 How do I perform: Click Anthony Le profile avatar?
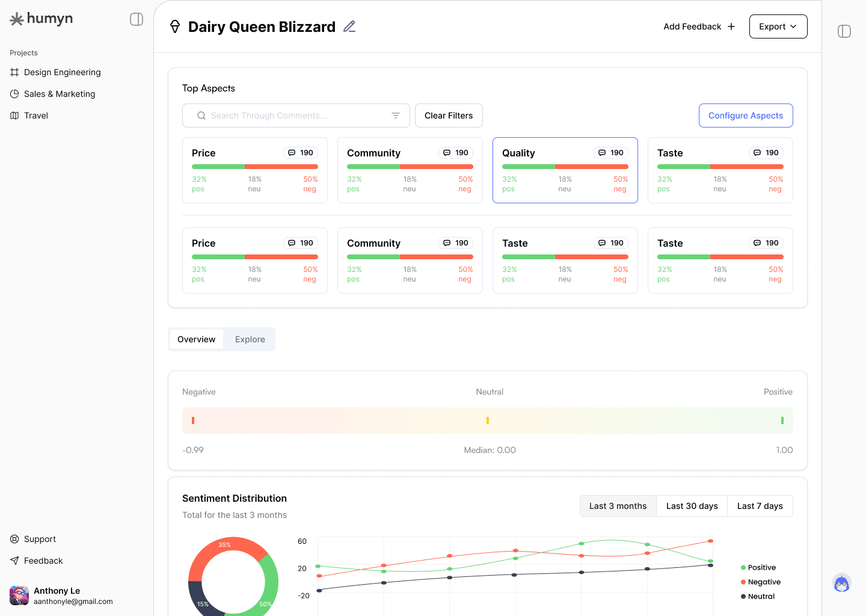tap(19, 596)
